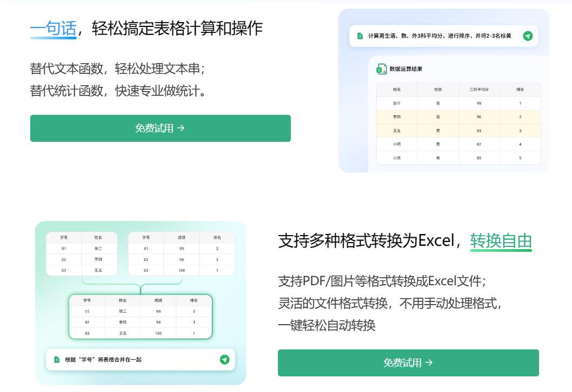This screenshot has height=392, width=572.
Task: Click the green send icon in the 根据学号 prompt box
Action: [x=224, y=360]
